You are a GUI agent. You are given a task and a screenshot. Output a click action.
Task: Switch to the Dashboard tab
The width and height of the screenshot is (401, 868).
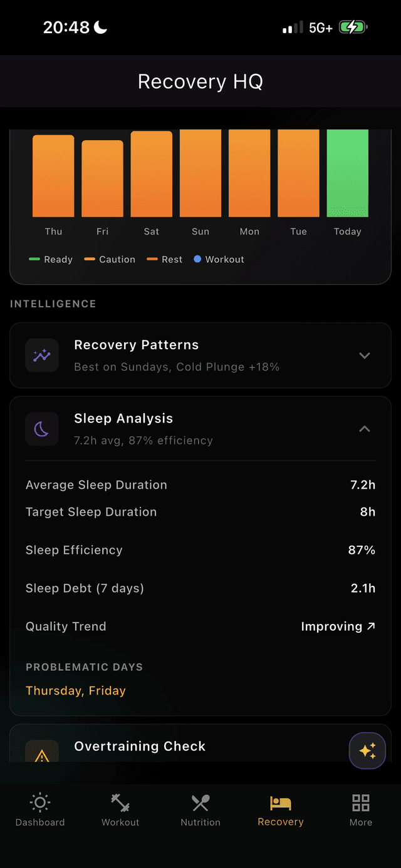39,809
